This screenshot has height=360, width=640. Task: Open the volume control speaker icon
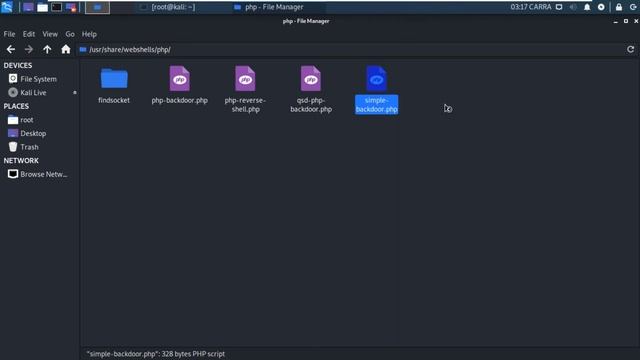point(573,7)
